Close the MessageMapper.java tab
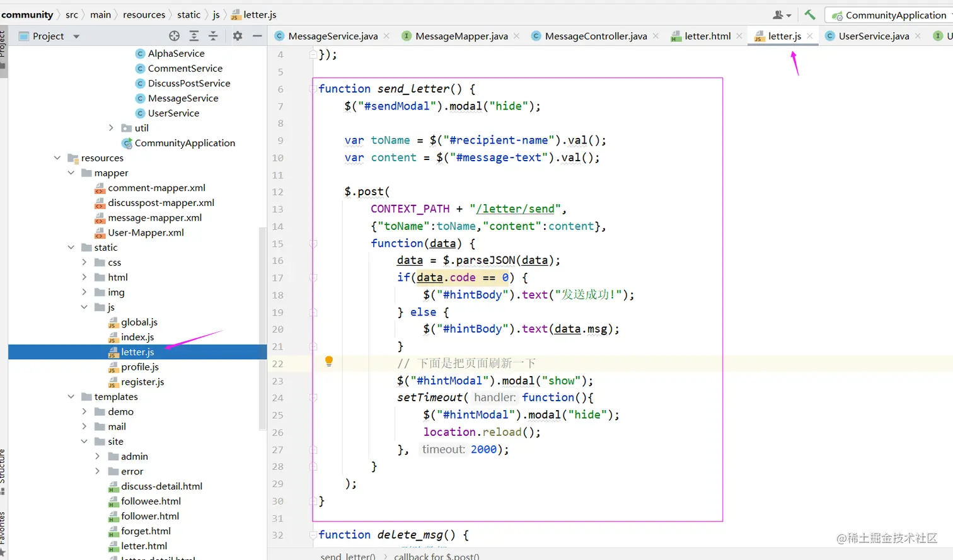The height and width of the screenshot is (560, 953). tap(516, 36)
